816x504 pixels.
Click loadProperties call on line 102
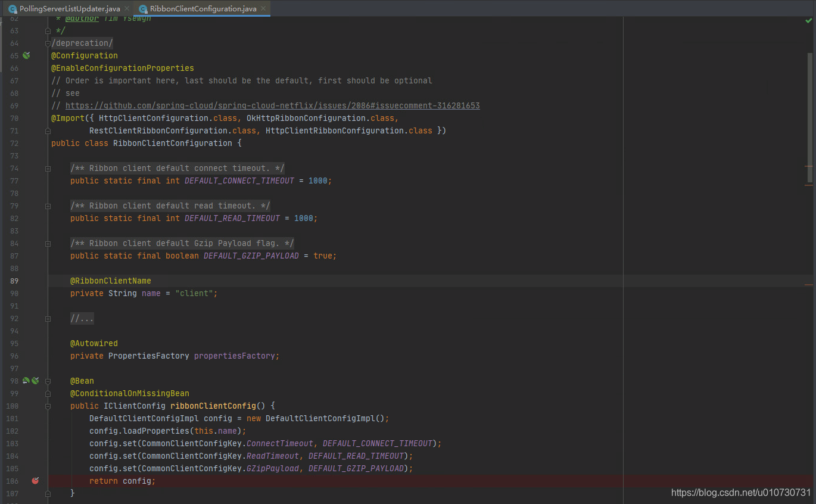point(156,431)
